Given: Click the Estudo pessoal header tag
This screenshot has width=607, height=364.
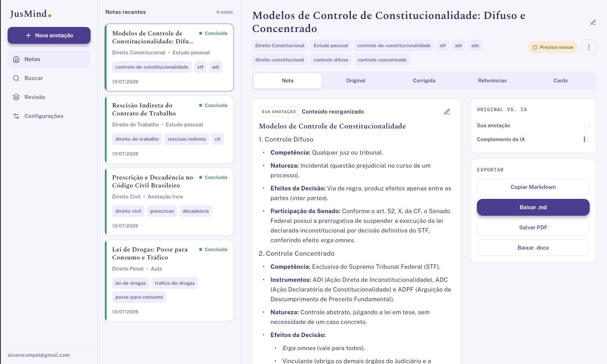Looking at the screenshot, I should [331, 45].
